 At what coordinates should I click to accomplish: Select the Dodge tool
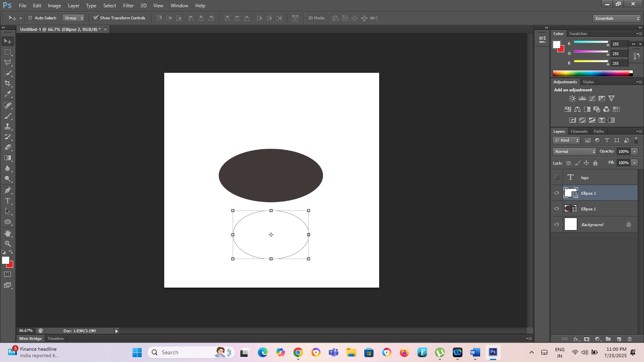[8, 179]
